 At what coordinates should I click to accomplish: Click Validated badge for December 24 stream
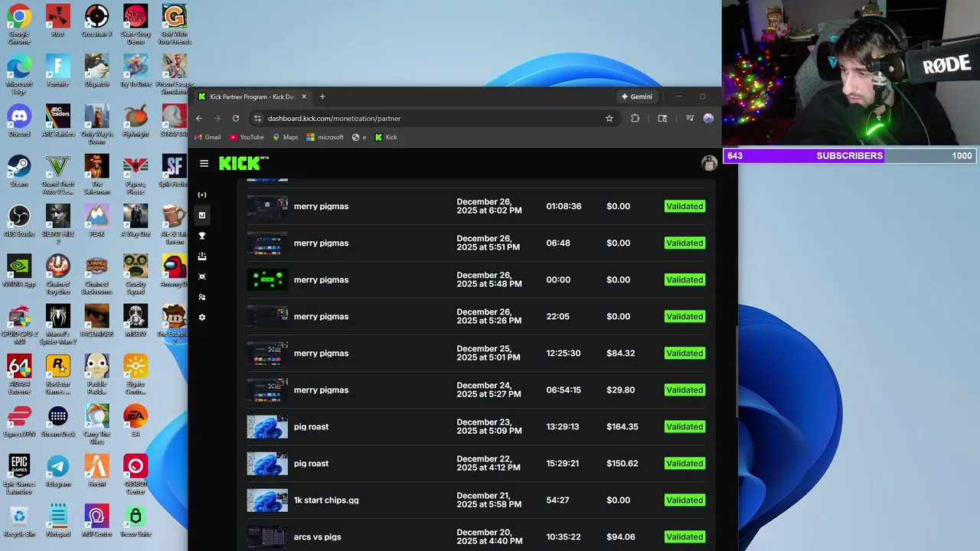684,390
